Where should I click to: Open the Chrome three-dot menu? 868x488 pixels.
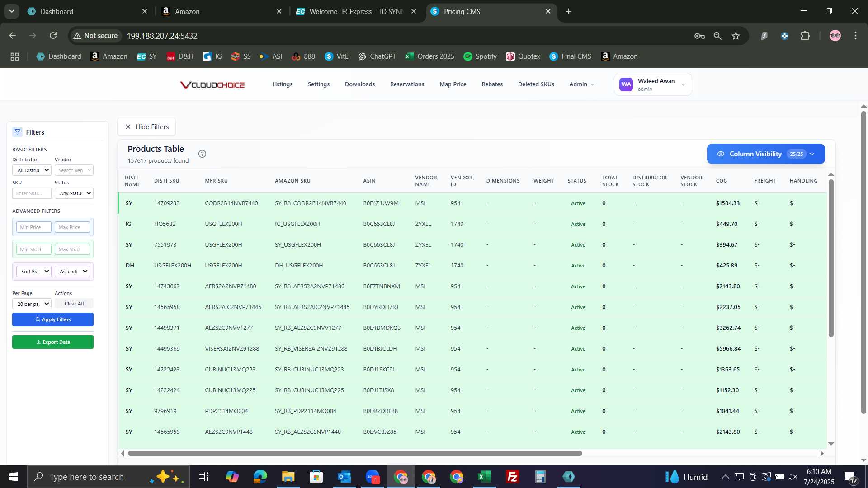(855, 36)
